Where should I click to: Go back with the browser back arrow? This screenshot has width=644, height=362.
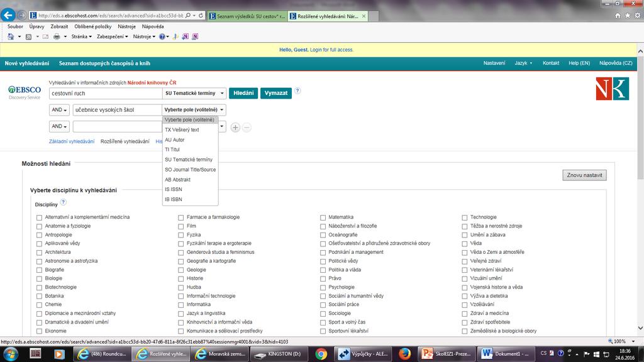pos(8,15)
